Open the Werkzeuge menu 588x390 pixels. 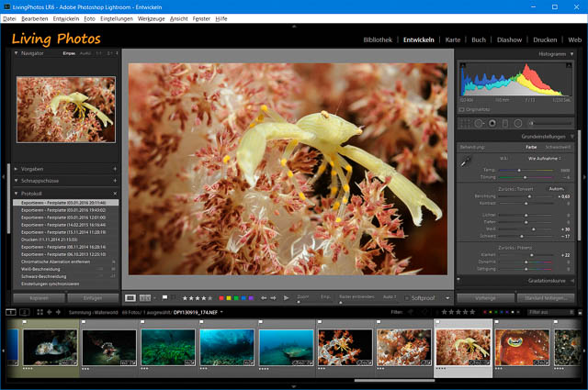coord(151,18)
